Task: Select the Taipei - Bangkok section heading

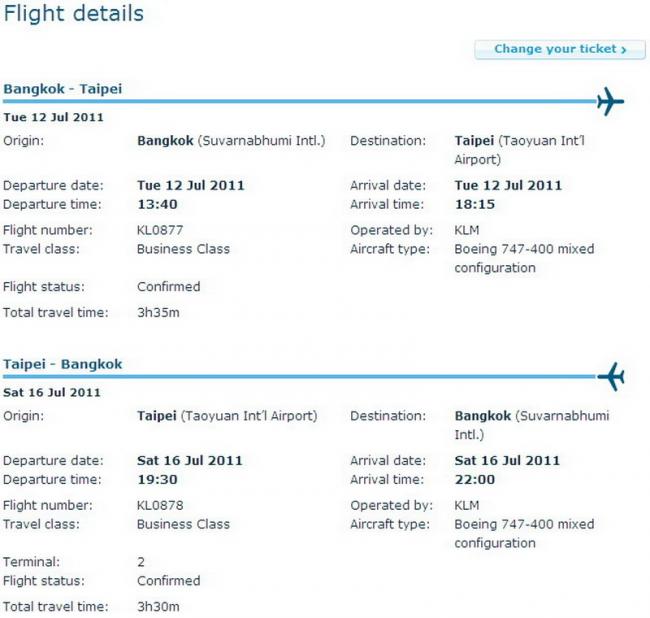Action: tap(63, 364)
